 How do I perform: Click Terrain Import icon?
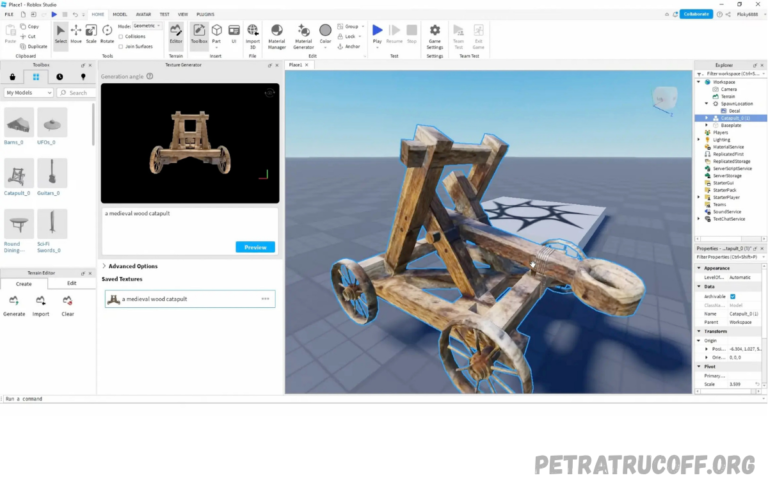[41, 300]
